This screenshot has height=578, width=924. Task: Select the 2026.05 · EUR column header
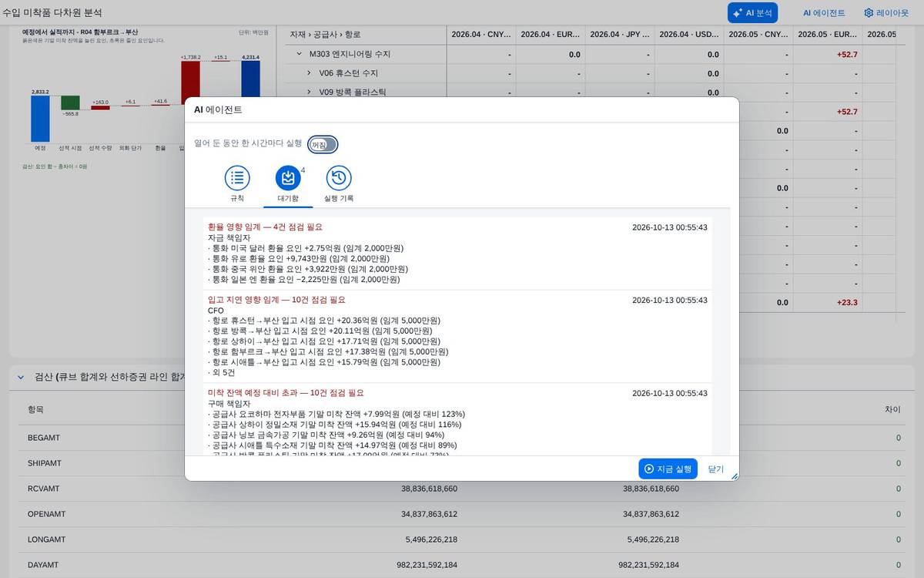[828, 34]
